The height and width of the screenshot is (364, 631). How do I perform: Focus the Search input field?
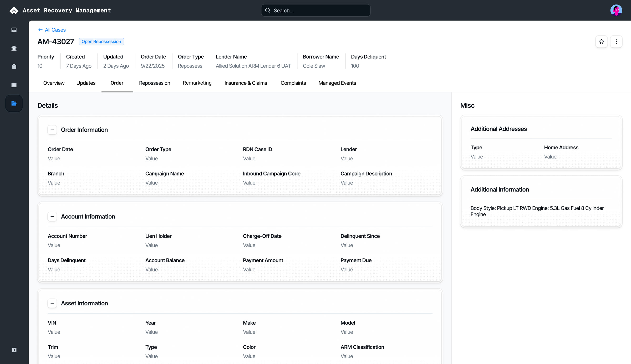pyautogui.click(x=316, y=10)
